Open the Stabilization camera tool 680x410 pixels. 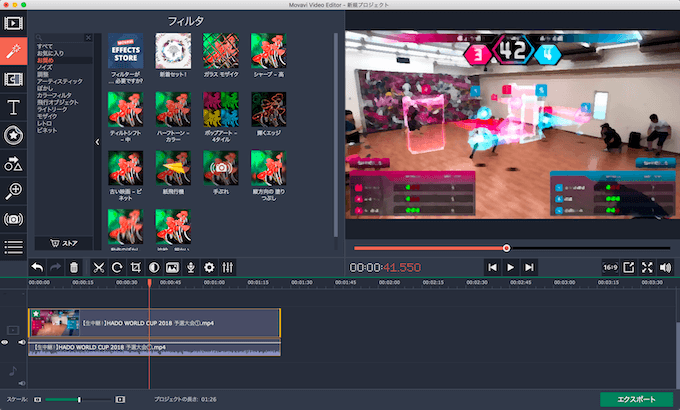[x=13, y=219]
